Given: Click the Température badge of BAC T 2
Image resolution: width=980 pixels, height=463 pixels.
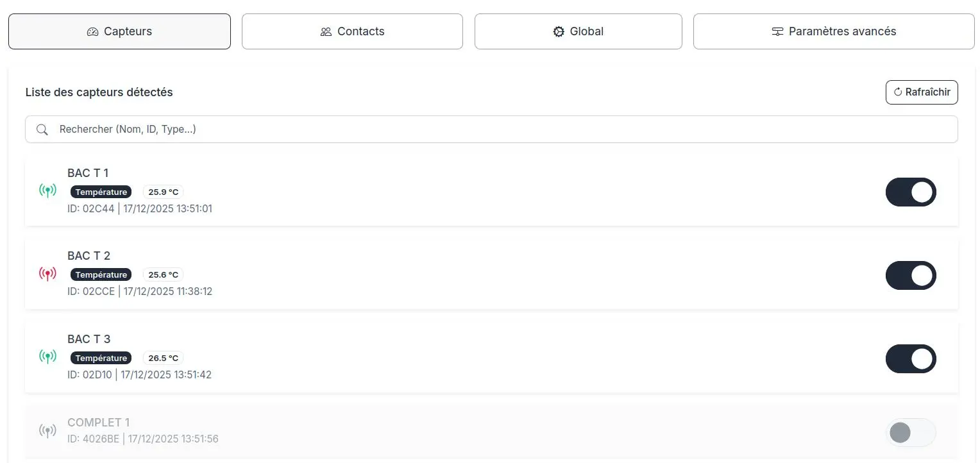Looking at the screenshot, I should click(101, 274).
